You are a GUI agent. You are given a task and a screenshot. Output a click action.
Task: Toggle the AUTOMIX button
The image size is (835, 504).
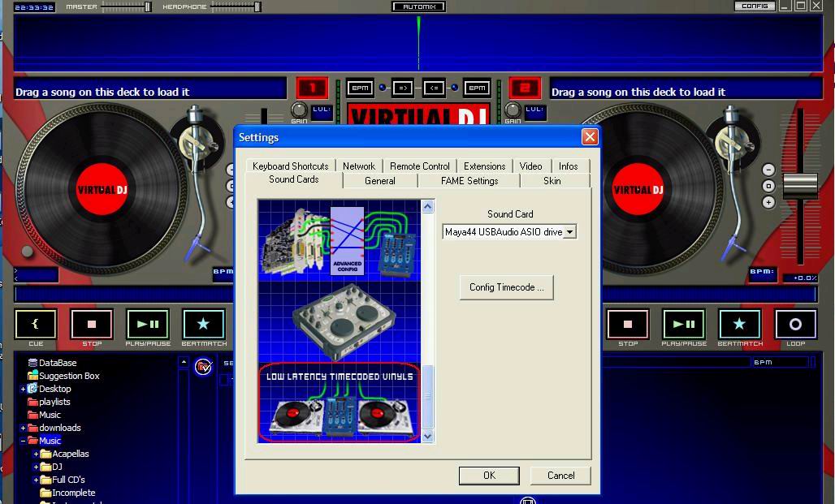419,6
